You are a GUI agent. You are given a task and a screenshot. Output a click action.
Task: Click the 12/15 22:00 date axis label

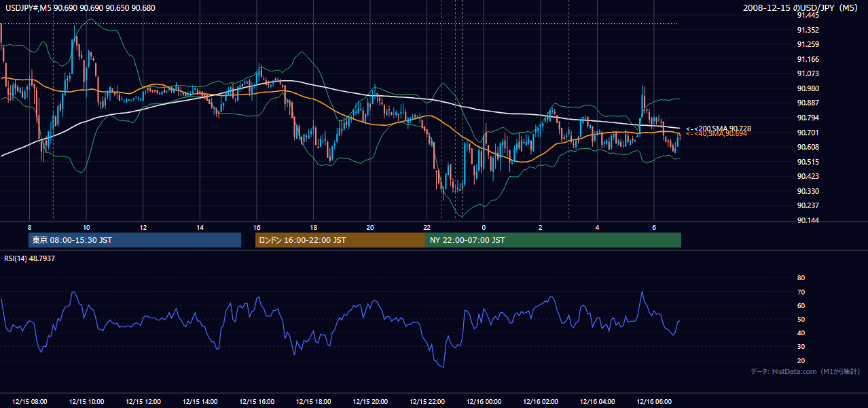coord(427,402)
